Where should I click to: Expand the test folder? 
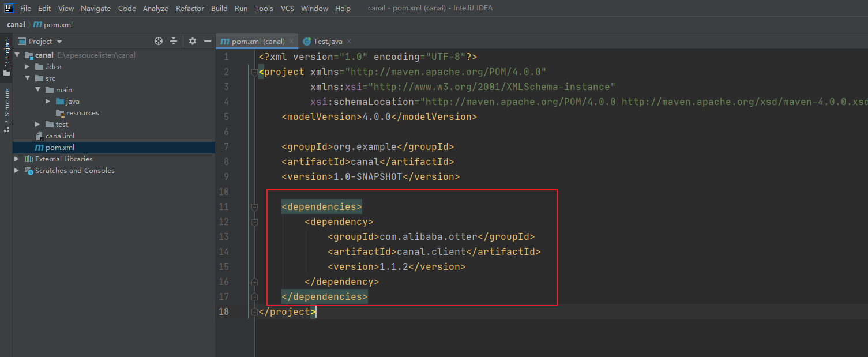click(37, 125)
